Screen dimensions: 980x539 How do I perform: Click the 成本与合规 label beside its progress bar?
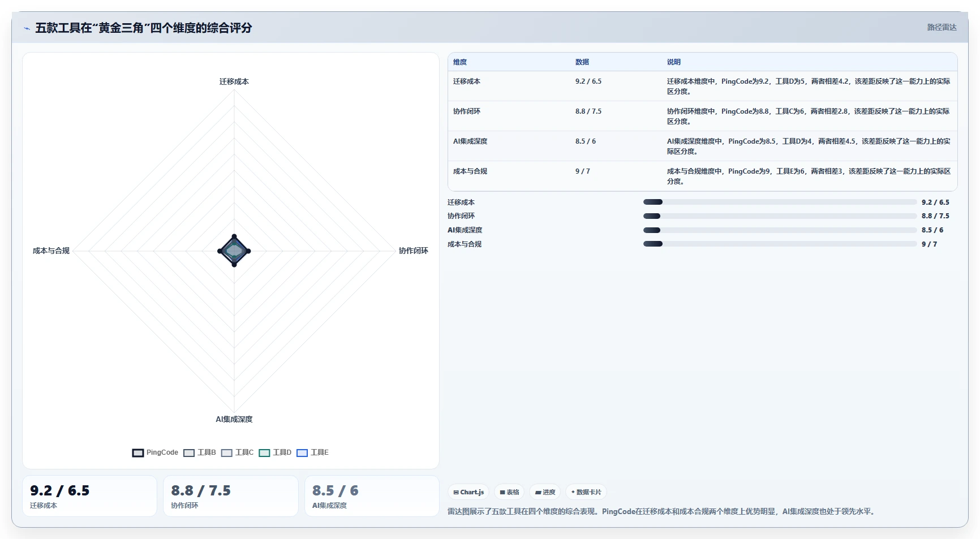465,244
